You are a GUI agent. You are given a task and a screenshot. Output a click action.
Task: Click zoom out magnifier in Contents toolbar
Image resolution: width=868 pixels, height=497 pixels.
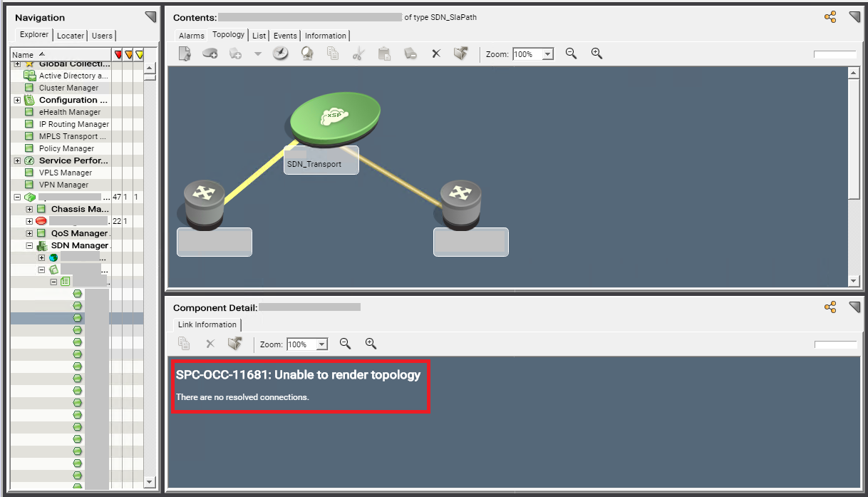click(571, 53)
